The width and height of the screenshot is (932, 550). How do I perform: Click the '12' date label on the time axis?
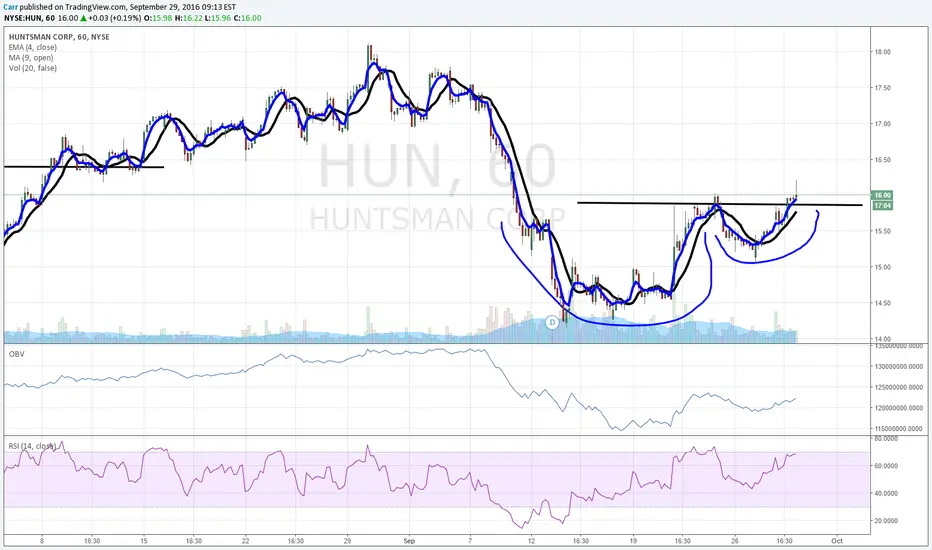[531, 541]
